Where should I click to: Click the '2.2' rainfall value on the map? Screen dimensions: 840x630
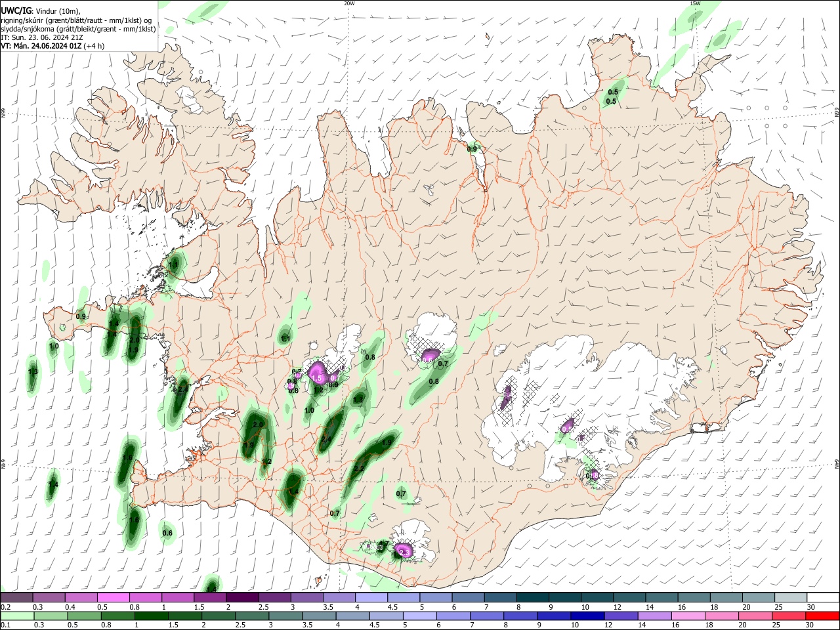(x=358, y=469)
